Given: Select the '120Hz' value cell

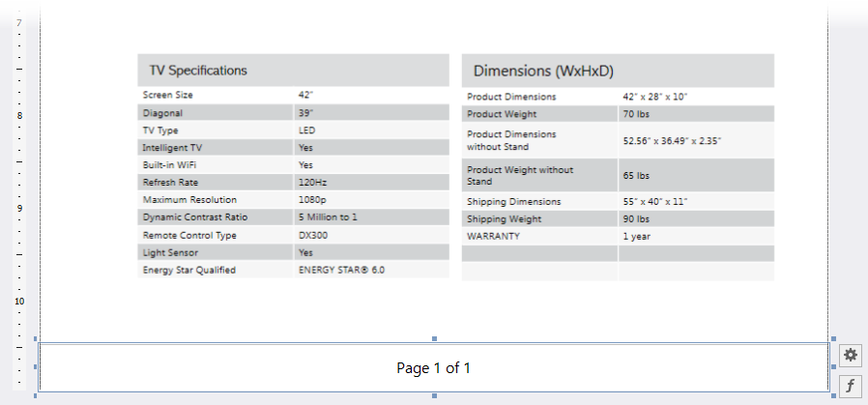Looking at the screenshot, I should [371, 182].
